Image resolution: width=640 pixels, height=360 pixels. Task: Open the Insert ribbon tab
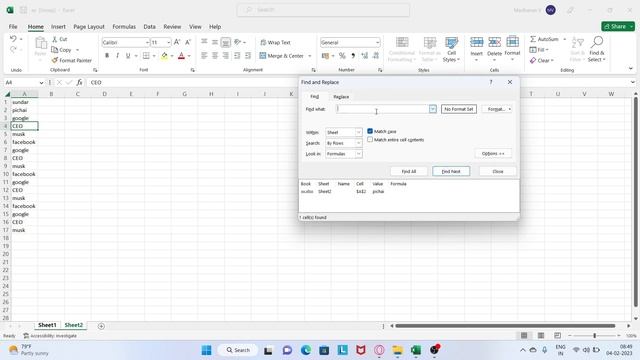click(58, 27)
